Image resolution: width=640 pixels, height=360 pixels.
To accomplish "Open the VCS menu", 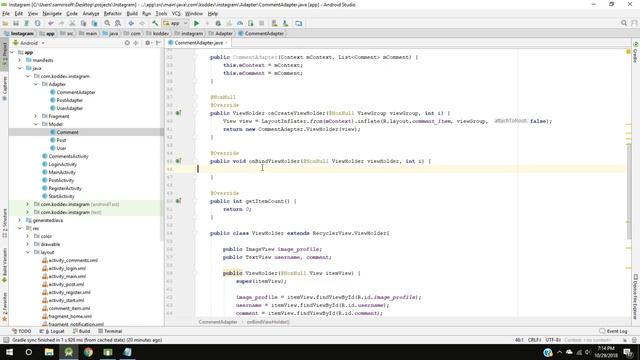I will (x=176, y=13).
